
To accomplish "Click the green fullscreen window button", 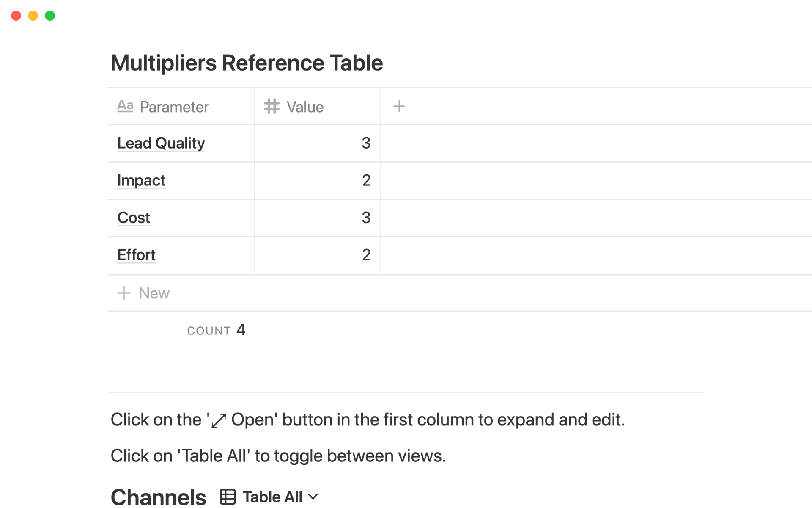I will [50, 16].
